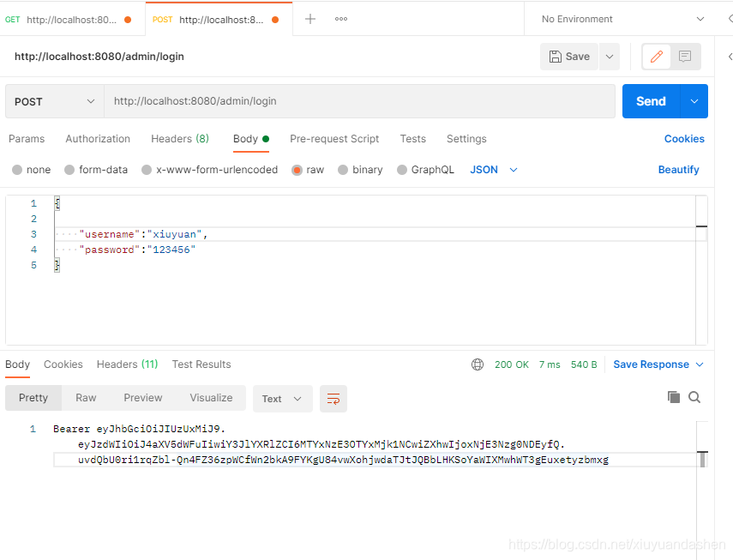The height and width of the screenshot is (560, 733).
Task: Open the POST method dropdown
Action: (x=54, y=101)
